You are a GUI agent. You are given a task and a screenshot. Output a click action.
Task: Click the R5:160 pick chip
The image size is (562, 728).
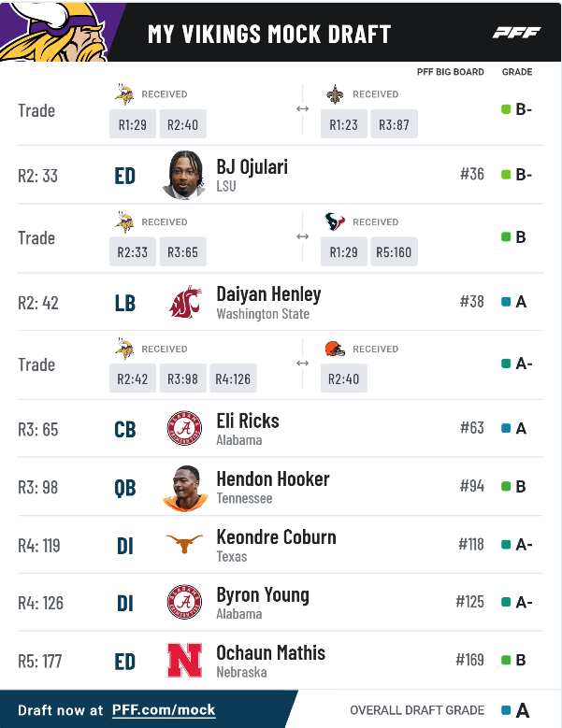pyautogui.click(x=393, y=251)
